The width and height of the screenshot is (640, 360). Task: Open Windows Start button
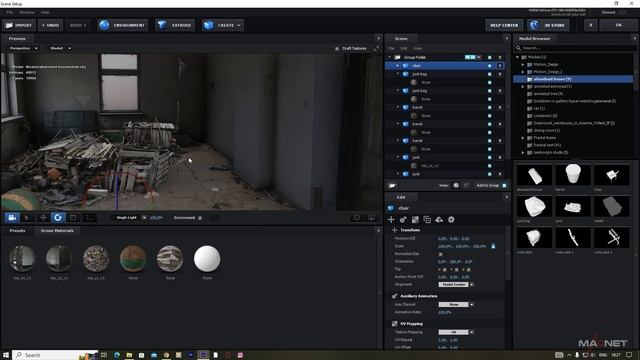tap(6, 355)
